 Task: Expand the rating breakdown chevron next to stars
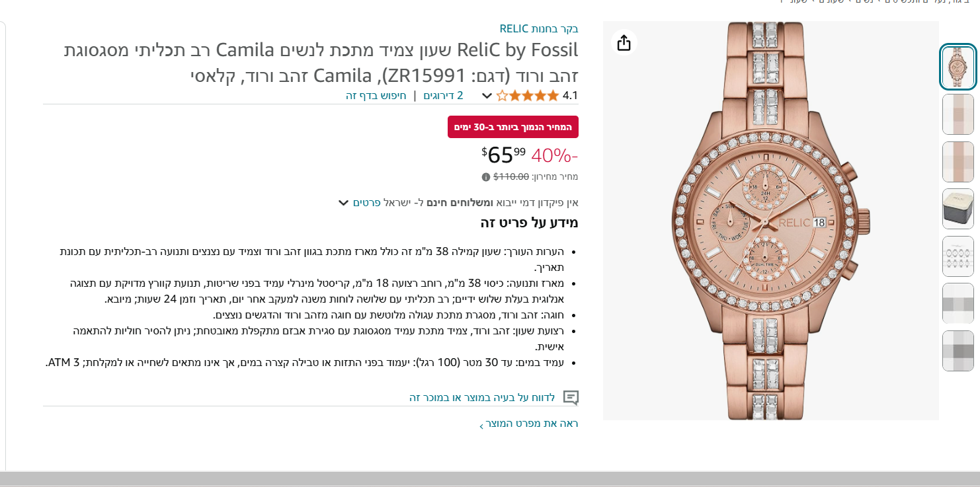click(487, 96)
